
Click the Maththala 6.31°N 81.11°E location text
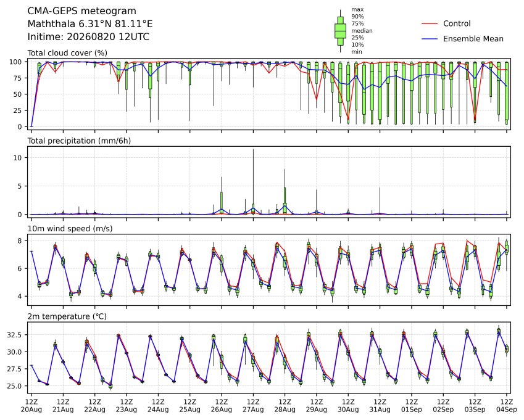[x=90, y=24]
